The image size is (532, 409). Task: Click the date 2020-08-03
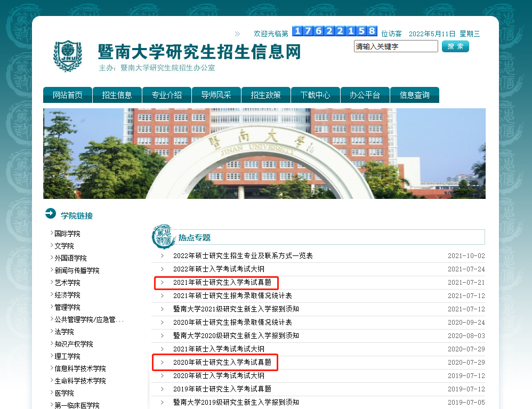click(x=466, y=336)
